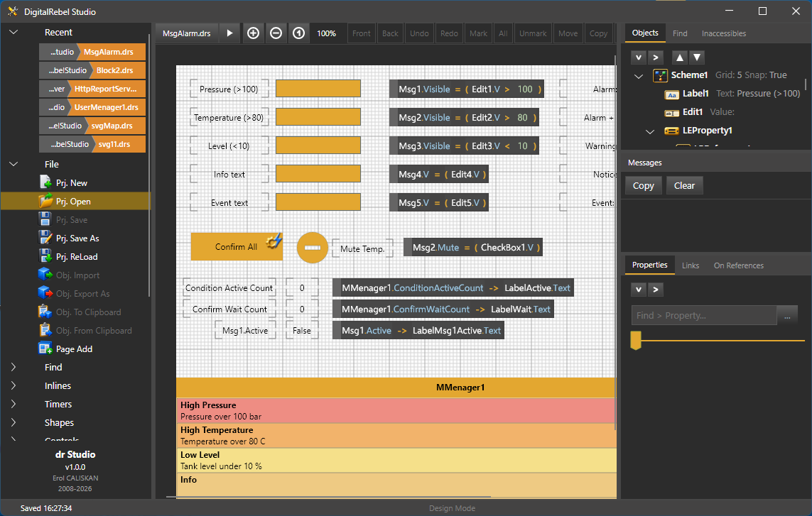Viewport: 812px width, 516px height.
Task: Click the Copy button in Messages
Action: [x=644, y=185]
